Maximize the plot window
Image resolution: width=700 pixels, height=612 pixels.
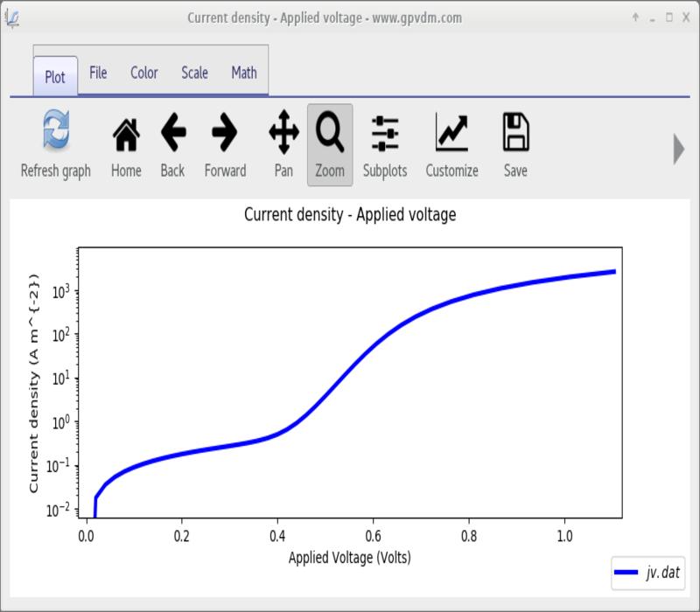[669, 17]
